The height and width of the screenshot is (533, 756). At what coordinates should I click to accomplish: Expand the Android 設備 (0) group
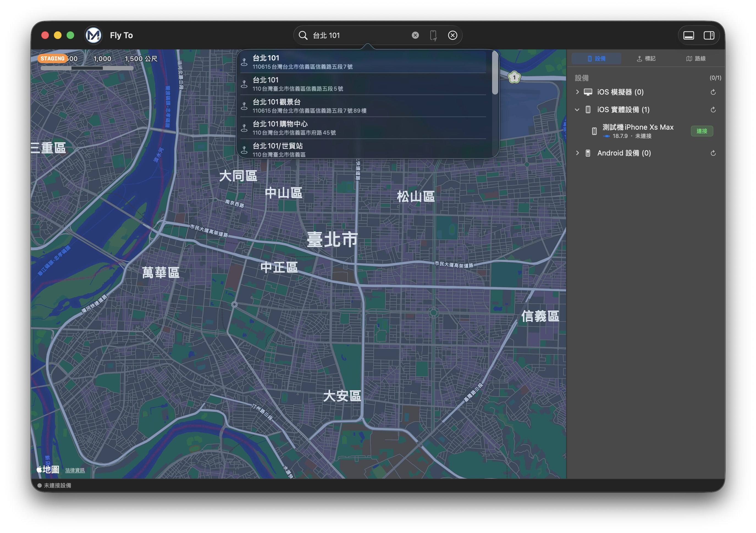(x=577, y=153)
